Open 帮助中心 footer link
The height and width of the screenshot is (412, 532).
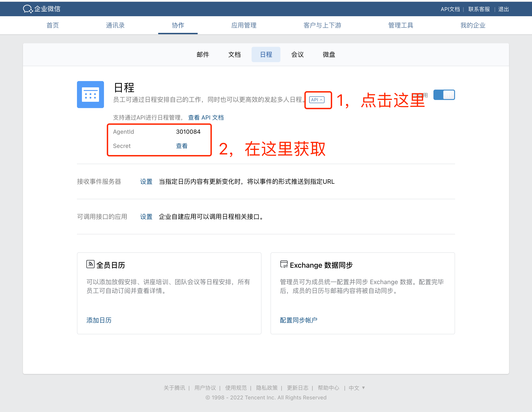pyautogui.click(x=328, y=388)
